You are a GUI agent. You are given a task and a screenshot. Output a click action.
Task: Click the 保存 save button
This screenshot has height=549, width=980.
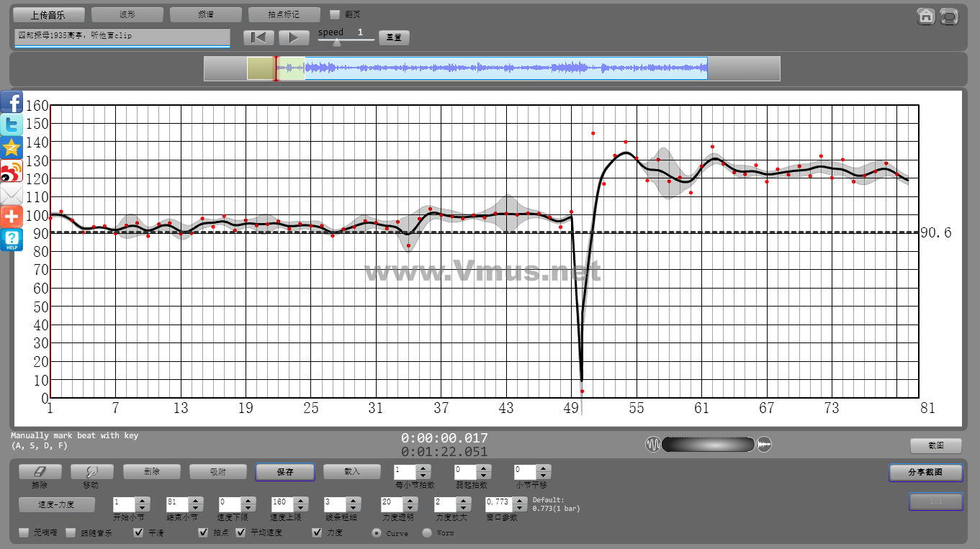(284, 472)
